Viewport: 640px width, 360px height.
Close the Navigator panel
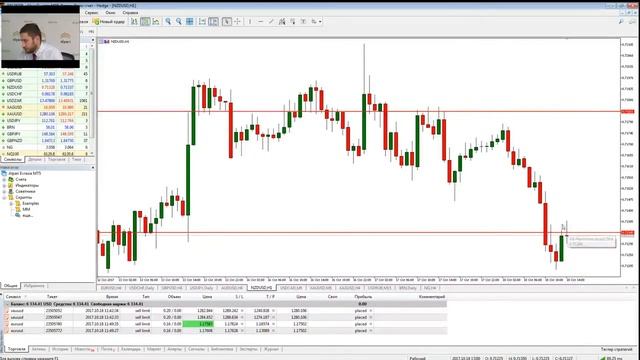(x=93, y=167)
